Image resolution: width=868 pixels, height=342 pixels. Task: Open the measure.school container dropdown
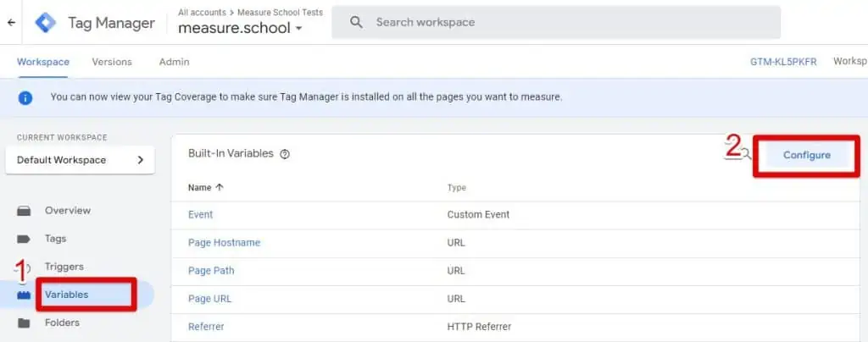(x=240, y=28)
